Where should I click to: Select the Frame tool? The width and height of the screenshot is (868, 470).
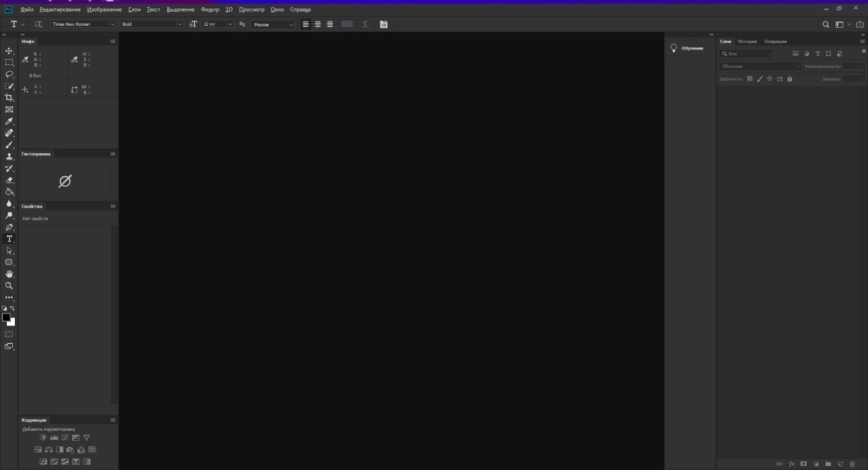click(9, 109)
